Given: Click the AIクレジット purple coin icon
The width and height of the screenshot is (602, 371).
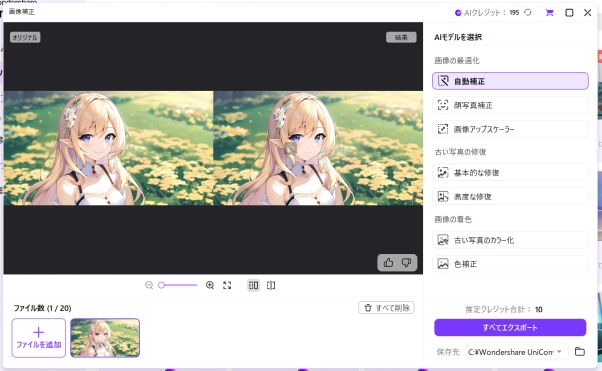Looking at the screenshot, I should (x=458, y=13).
